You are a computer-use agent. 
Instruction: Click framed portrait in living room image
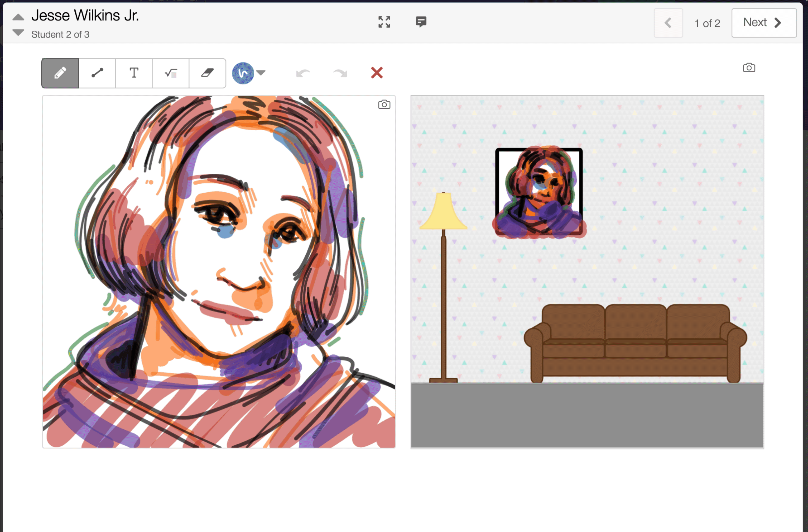539,192
